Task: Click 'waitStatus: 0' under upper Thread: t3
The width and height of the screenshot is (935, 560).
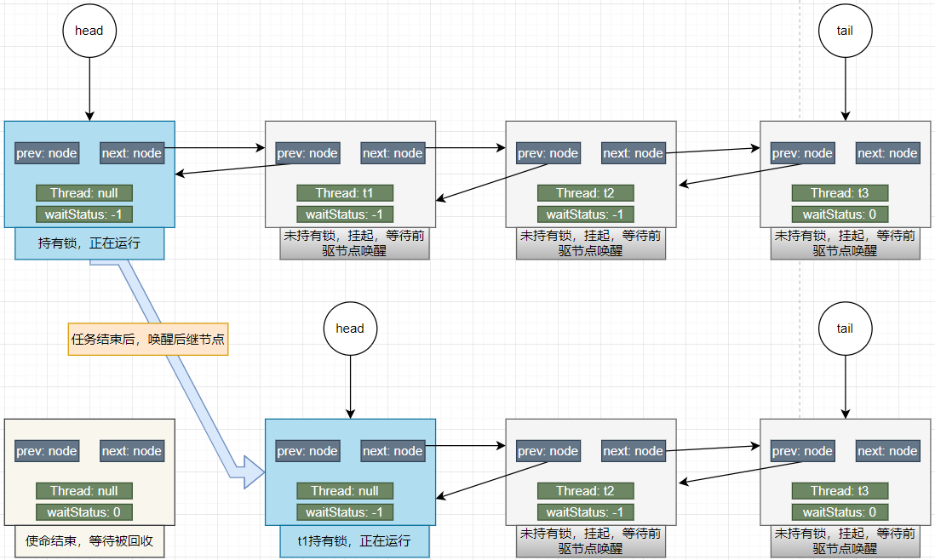Action: [840, 214]
